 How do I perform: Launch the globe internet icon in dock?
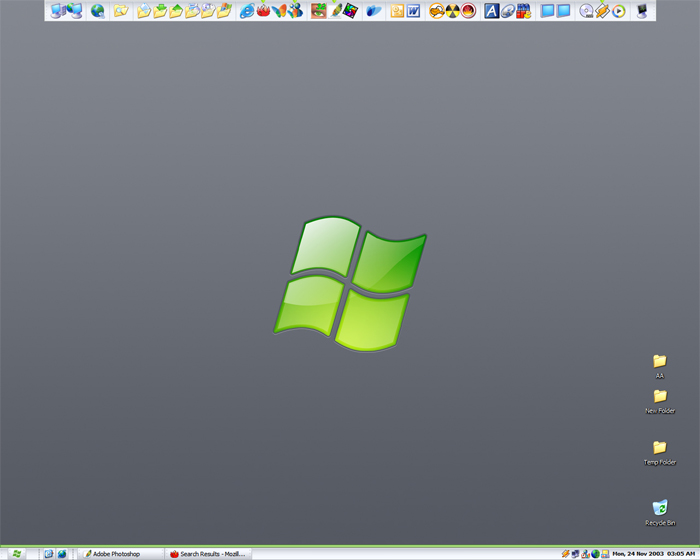[97, 11]
